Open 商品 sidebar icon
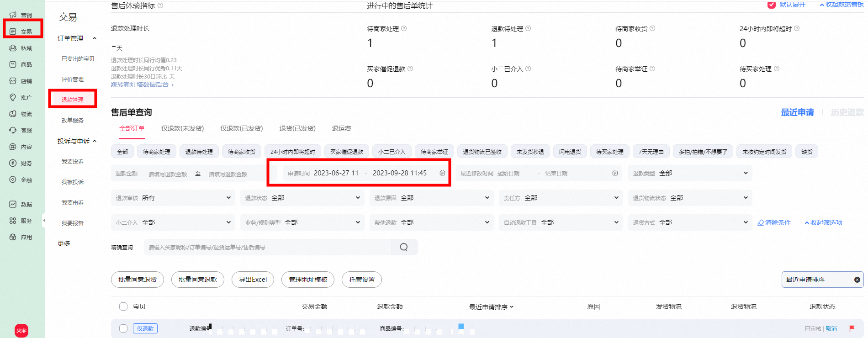The height and width of the screenshot is (338, 868). pos(13,64)
